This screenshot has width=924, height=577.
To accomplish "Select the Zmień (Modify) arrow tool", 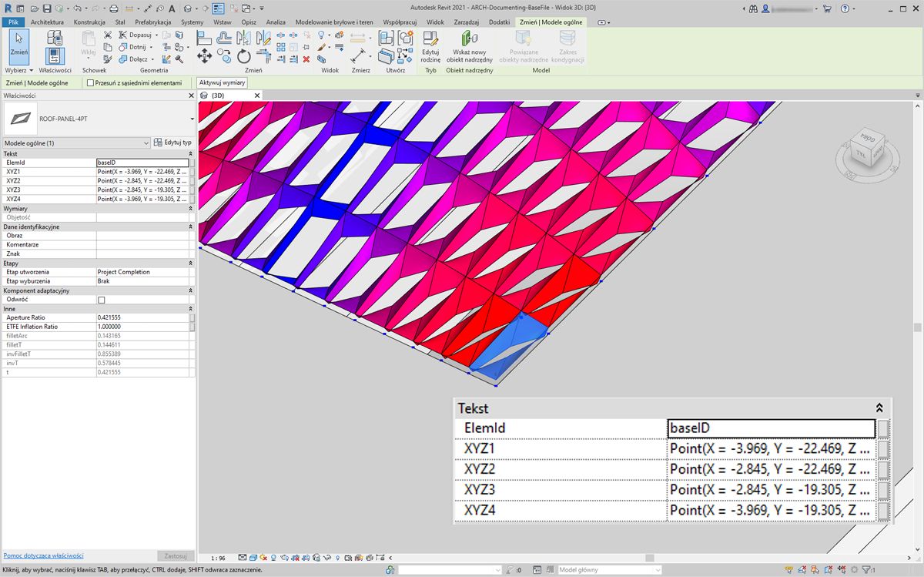I will 19,46.
